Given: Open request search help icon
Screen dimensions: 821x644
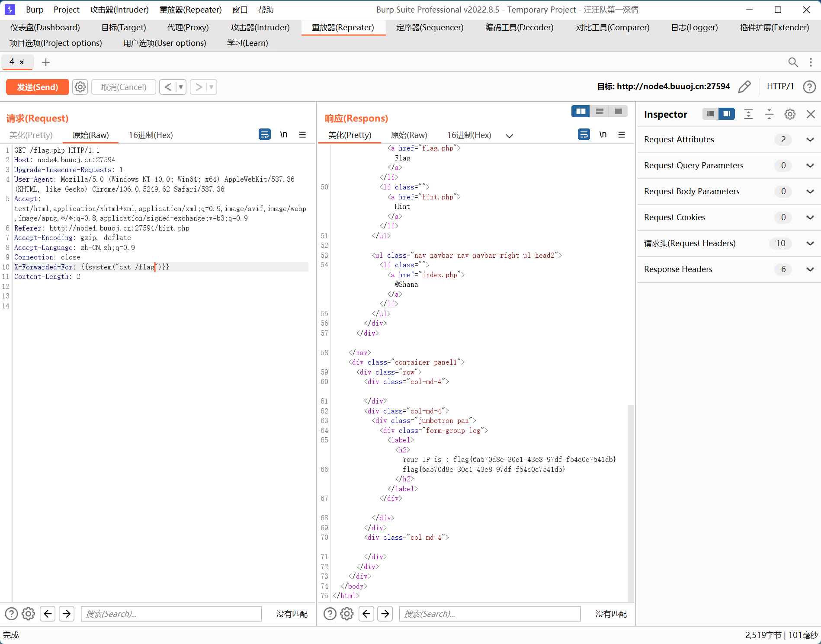Looking at the screenshot, I should point(11,614).
